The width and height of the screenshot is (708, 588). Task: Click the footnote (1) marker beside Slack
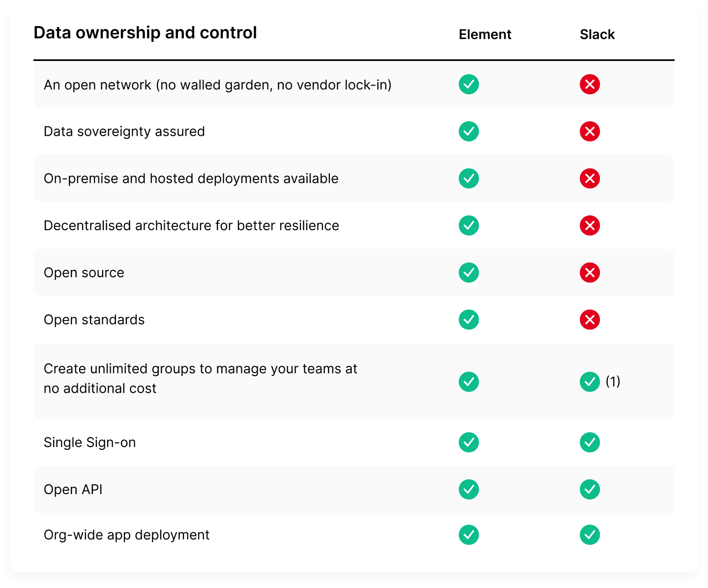click(613, 381)
